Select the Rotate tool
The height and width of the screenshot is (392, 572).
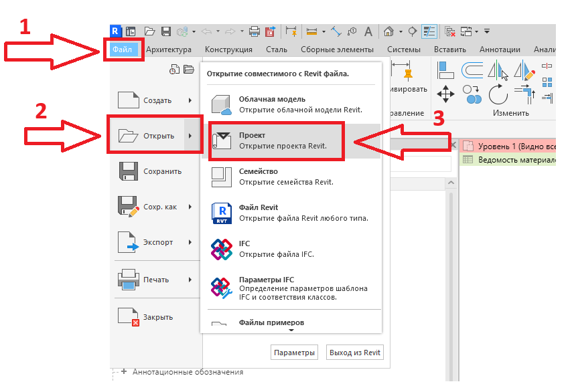(x=498, y=94)
